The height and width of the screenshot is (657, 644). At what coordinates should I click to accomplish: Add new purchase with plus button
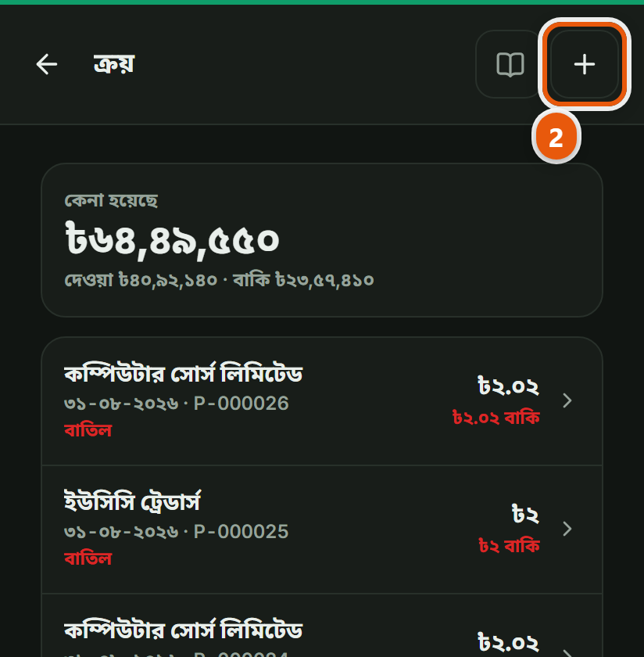tap(585, 64)
